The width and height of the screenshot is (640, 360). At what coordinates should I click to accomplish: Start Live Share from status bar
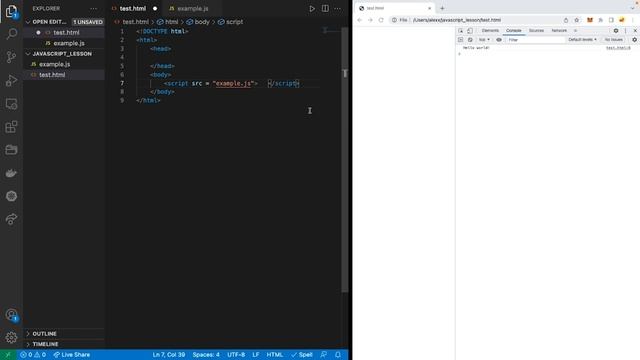tap(72, 355)
